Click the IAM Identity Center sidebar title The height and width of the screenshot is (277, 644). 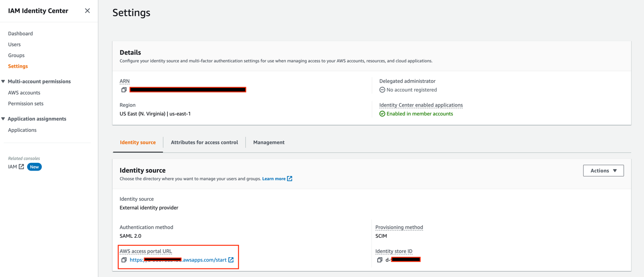click(x=38, y=11)
